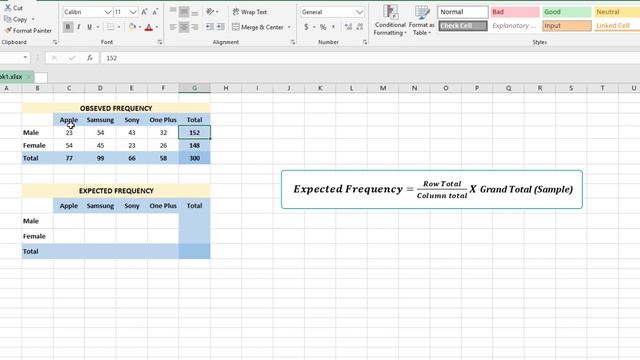Screen dimensions: 640x360
Task: Click the Copy button
Action: [16, 19]
